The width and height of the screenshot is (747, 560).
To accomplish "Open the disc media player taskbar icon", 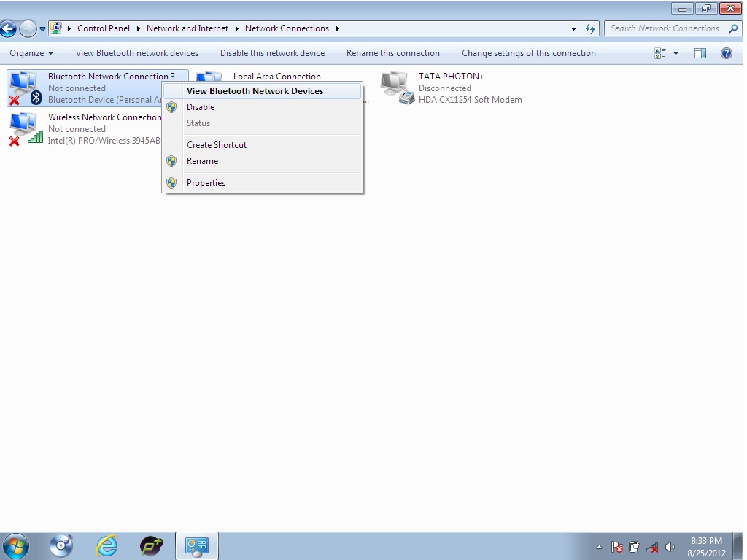I will tap(61, 545).
